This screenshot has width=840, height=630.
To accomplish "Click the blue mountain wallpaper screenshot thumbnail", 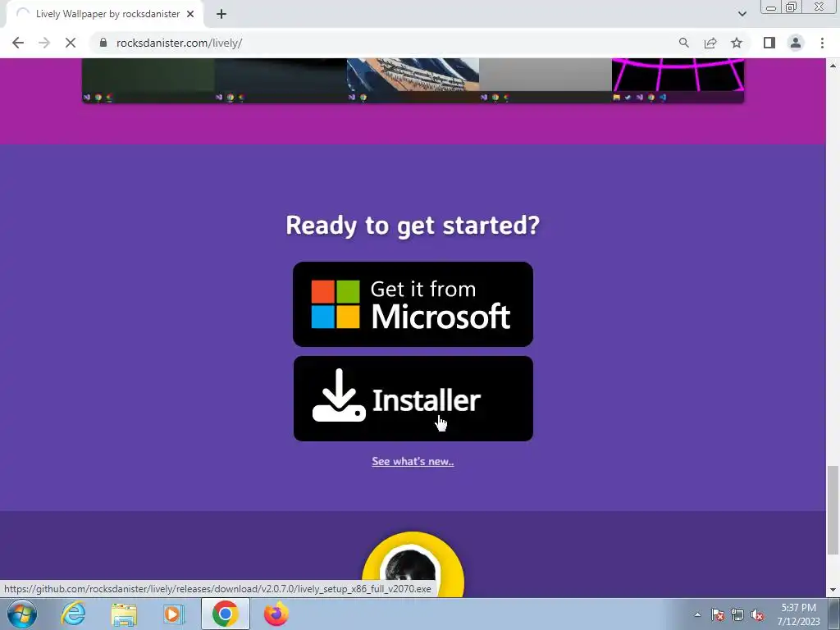I will tap(413, 80).
